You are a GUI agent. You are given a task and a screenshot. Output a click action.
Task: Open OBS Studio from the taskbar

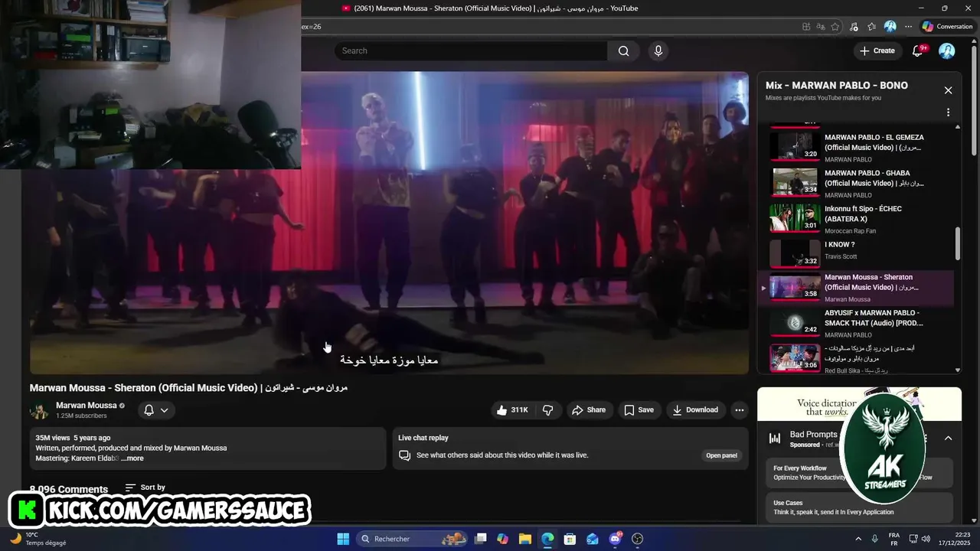[x=638, y=539]
